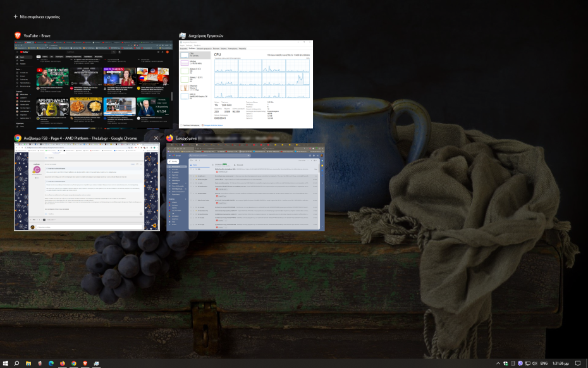Open the volume speaker tray icon
Viewport: 588px width, 368px height.
(x=534, y=363)
